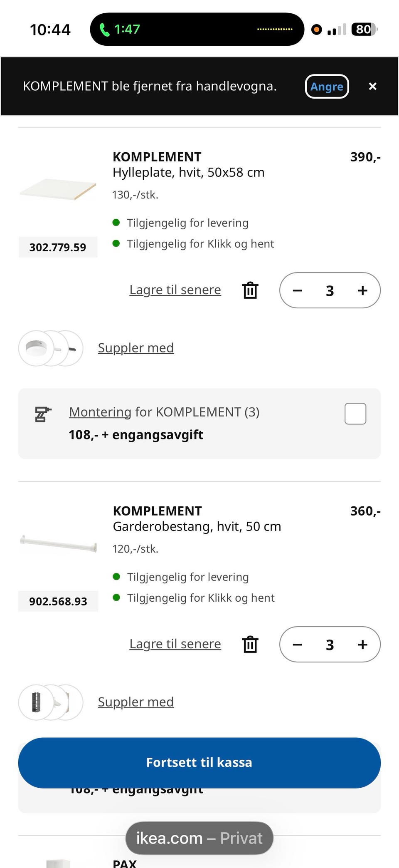Remove the Garderobestang via its trash icon

tap(250, 644)
